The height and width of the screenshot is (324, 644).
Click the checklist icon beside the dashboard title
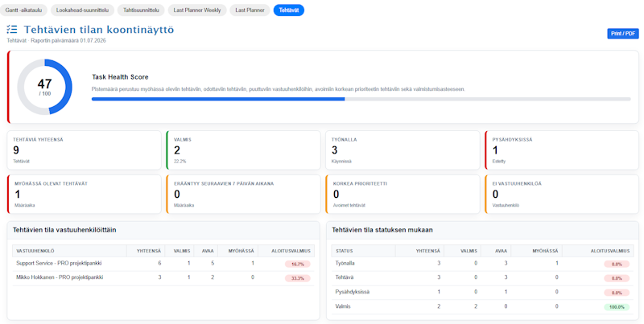click(x=12, y=30)
